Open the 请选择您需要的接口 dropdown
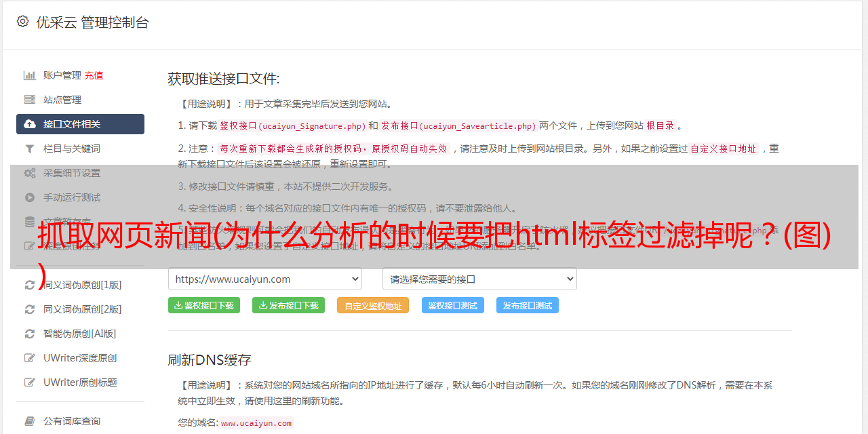The height and width of the screenshot is (434, 868). pyautogui.click(x=479, y=279)
